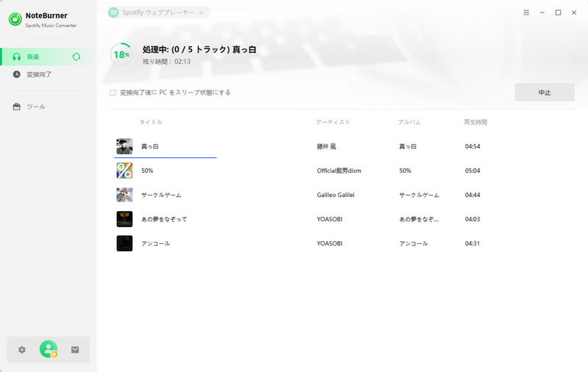Click the 真っ白 track album thumbnail

(x=124, y=146)
